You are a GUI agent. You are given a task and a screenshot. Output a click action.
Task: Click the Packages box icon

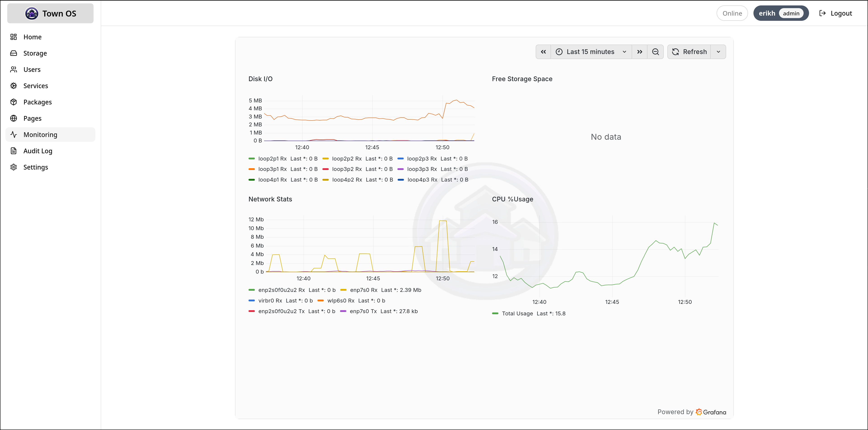(14, 102)
